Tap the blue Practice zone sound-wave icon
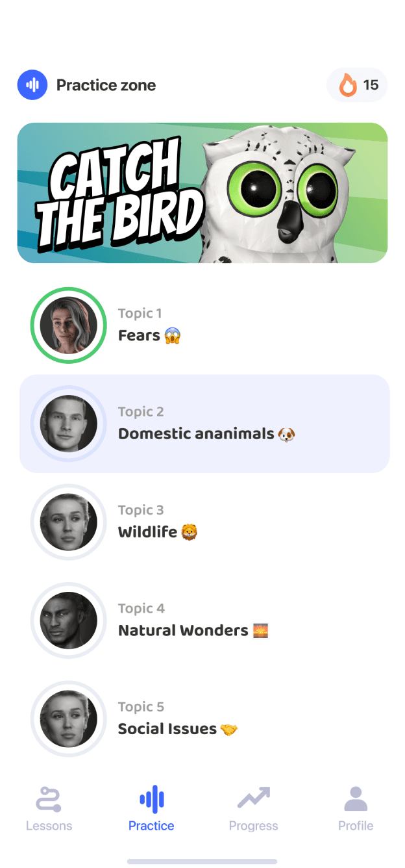Image resolution: width=405 pixels, height=868 pixels. tap(32, 85)
